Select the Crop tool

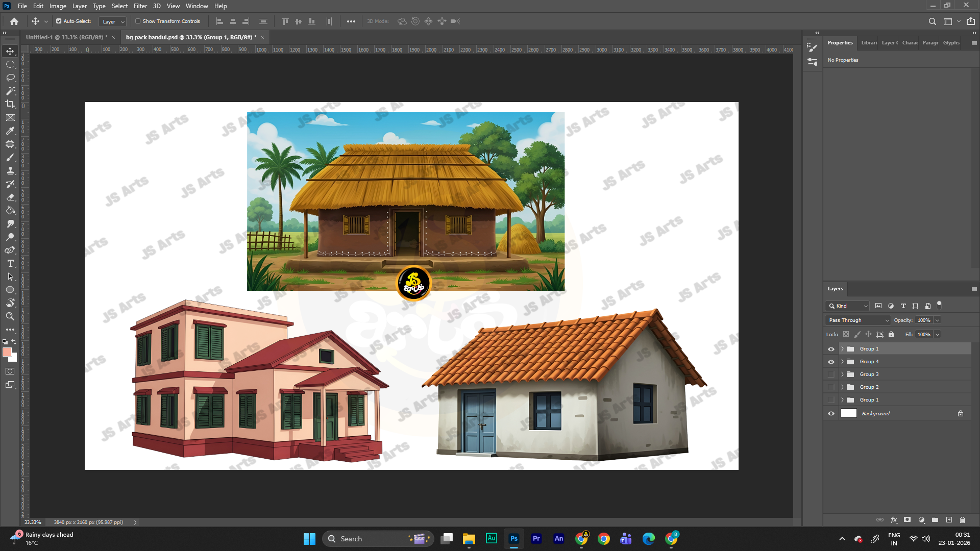[x=10, y=104]
